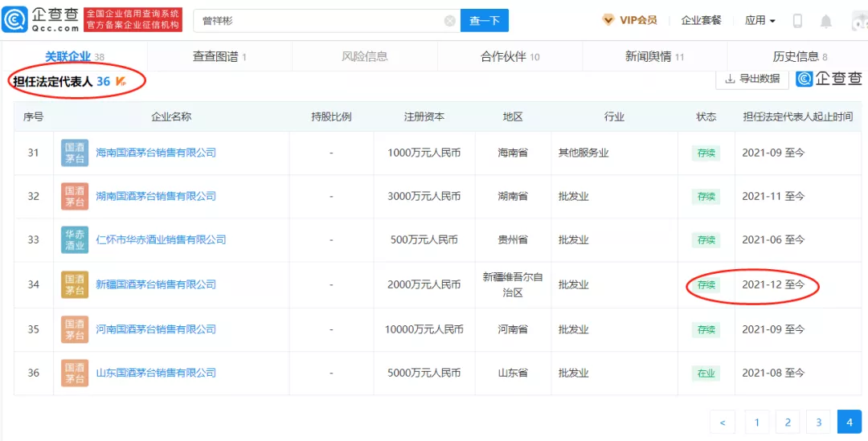This screenshot has width=868, height=441.
Task: Expand the 应用 dropdown menu
Action: click(759, 21)
